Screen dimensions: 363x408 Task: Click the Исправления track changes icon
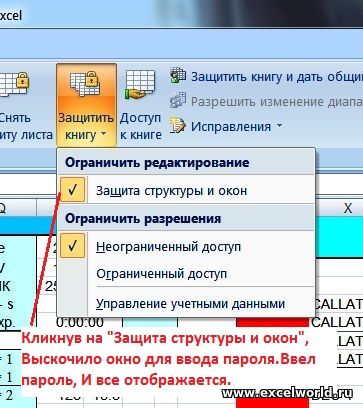pos(178,126)
